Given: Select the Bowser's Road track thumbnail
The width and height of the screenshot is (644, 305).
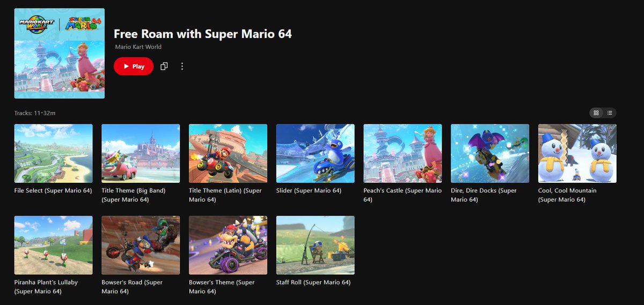Looking at the screenshot, I should click(x=141, y=245).
